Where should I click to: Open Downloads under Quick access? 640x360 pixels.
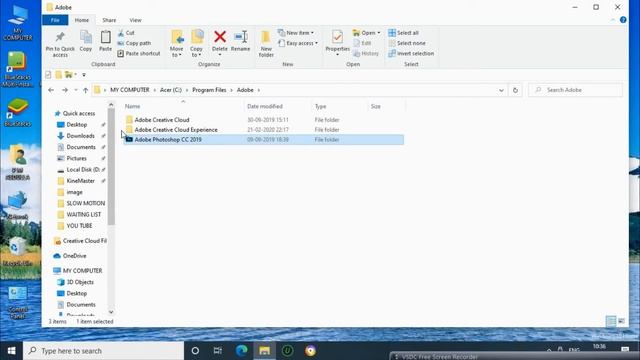(80, 136)
